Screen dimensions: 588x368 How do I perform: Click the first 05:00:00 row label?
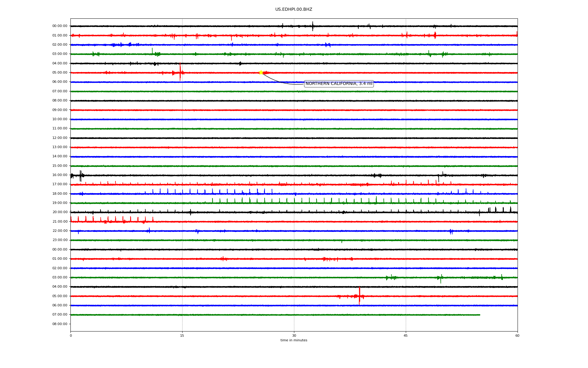(60, 73)
